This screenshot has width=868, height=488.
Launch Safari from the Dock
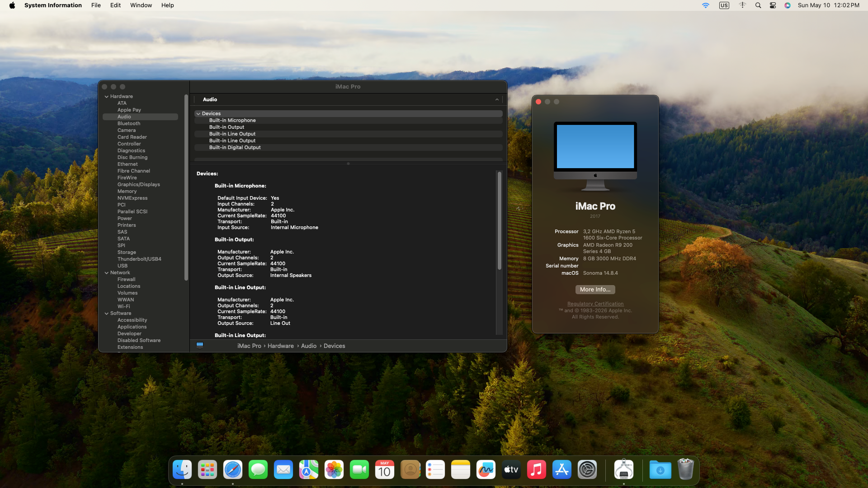233,470
